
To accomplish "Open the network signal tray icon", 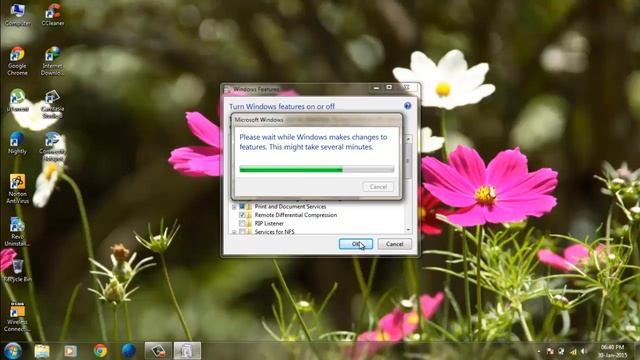I will click(x=573, y=351).
